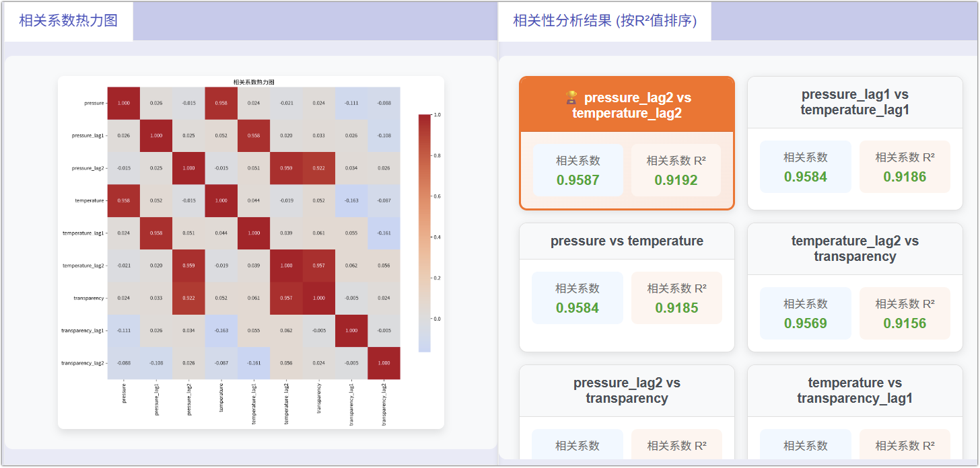Click the -0.163 cell in the temperature row

351,200
